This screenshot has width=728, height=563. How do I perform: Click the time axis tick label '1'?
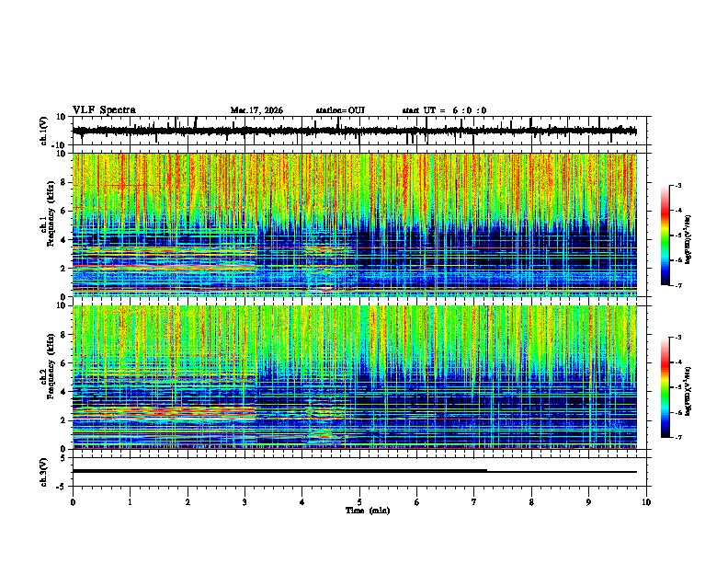[x=130, y=502]
